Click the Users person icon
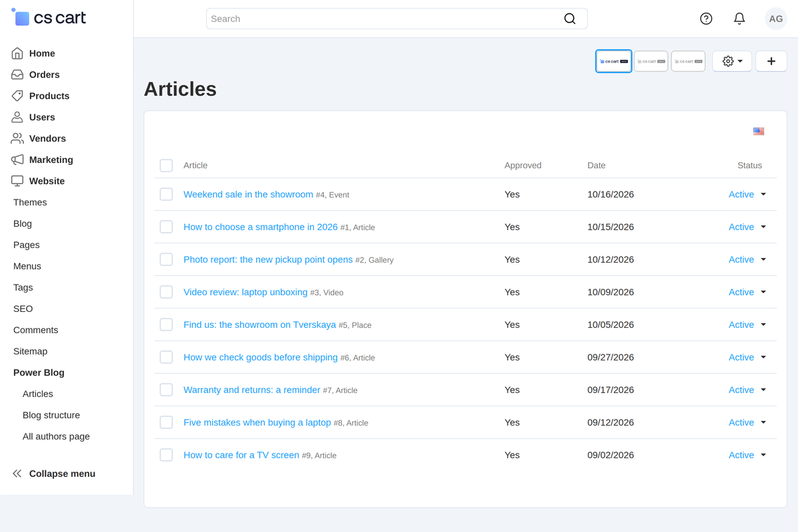This screenshot has height=532, width=798. click(x=17, y=117)
